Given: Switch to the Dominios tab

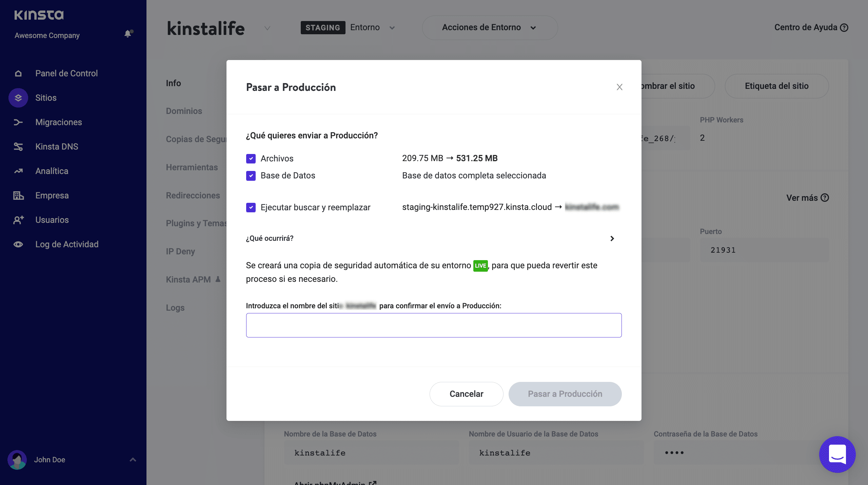Looking at the screenshot, I should pyautogui.click(x=184, y=111).
